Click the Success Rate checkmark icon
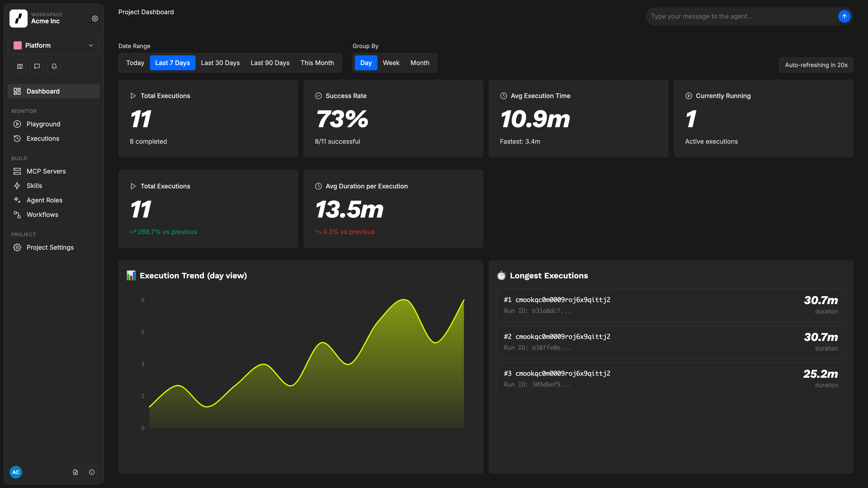 pos(318,96)
